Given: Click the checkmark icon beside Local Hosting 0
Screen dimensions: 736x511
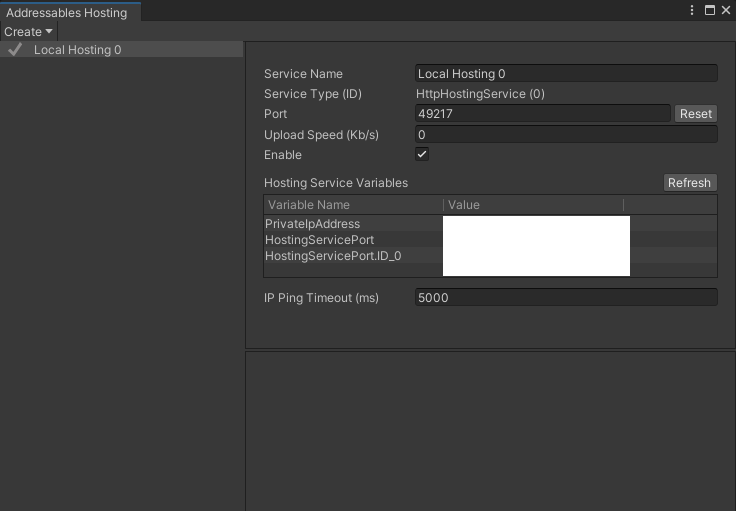Looking at the screenshot, I should tap(15, 49).
